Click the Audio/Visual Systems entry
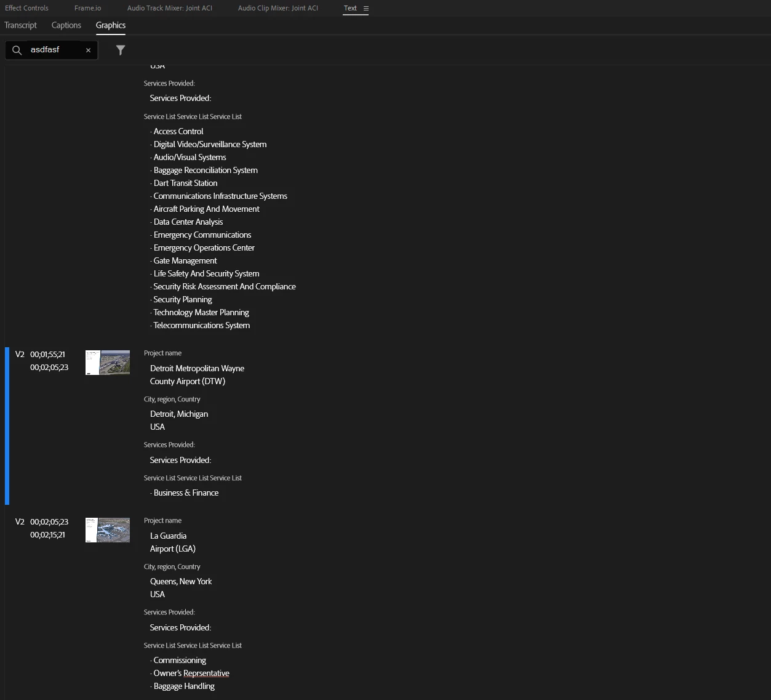Image resolution: width=771 pixels, height=700 pixels. [x=190, y=157]
